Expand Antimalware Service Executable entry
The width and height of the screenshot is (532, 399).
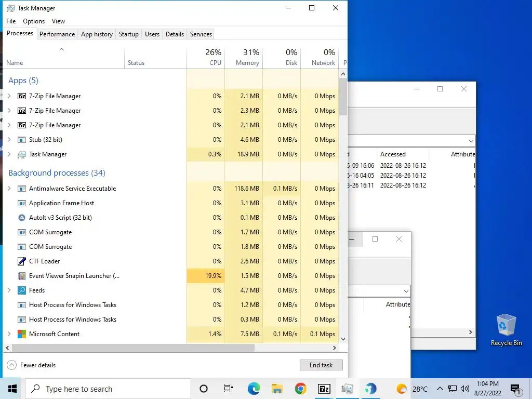pyautogui.click(x=9, y=189)
